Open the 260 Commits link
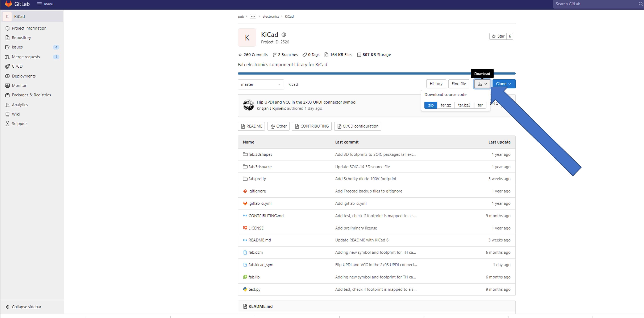Image resolution: width=644 pixels, height=318 pixels. tap(253, 55)
